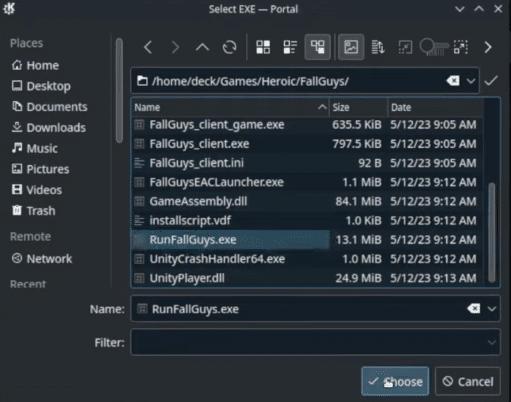Toggle the Detailed tree view button
The height and width of the screenshot is (402, 511).
pyautogui.click(x=318, y=47)
